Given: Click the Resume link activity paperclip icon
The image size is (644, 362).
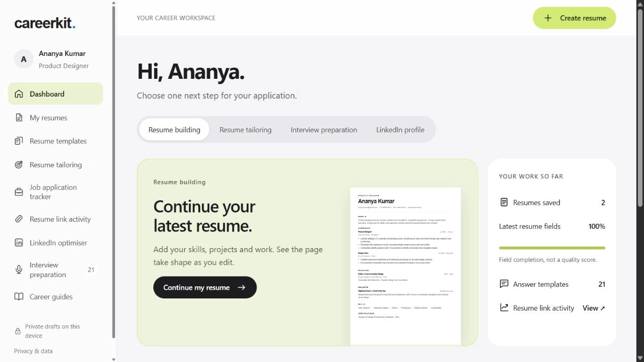Looking at the screenshot, I should click(19, 219).
